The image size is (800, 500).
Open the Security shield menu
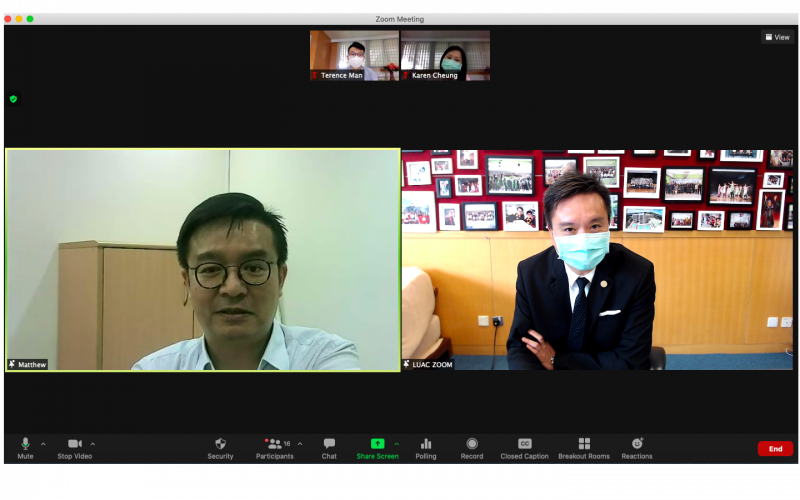[220, 448]
